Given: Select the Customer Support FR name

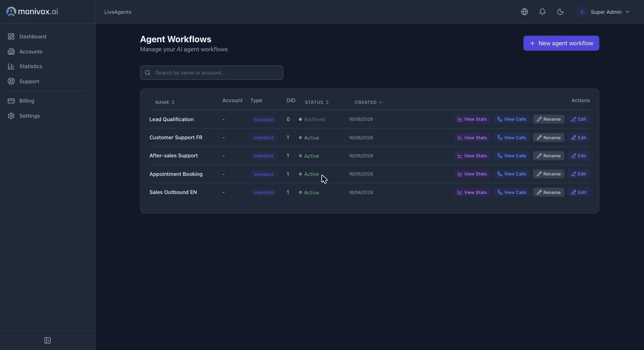Looking at the screenshot, I should pos(176,137).
